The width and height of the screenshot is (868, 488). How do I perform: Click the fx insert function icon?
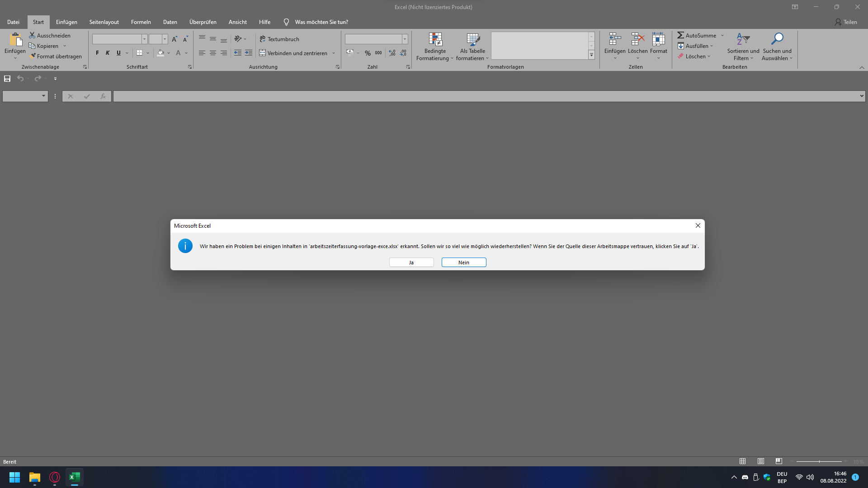tap(103, 96)
